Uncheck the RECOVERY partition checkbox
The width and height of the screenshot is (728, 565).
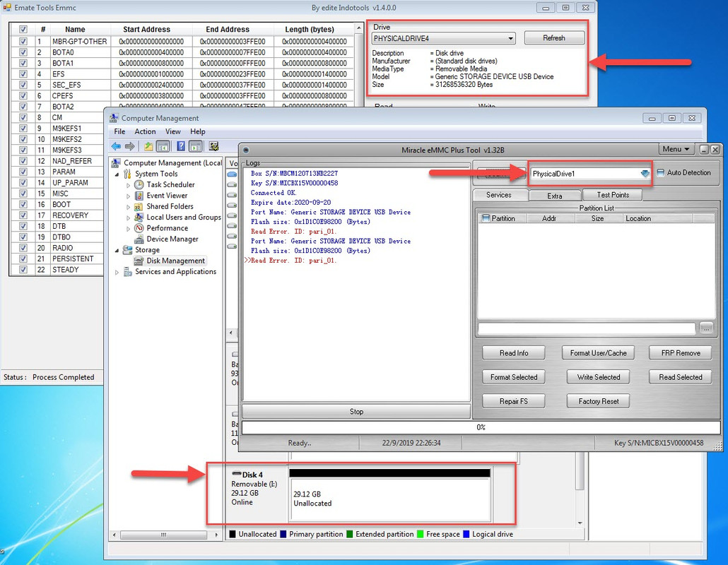point(23,215)
